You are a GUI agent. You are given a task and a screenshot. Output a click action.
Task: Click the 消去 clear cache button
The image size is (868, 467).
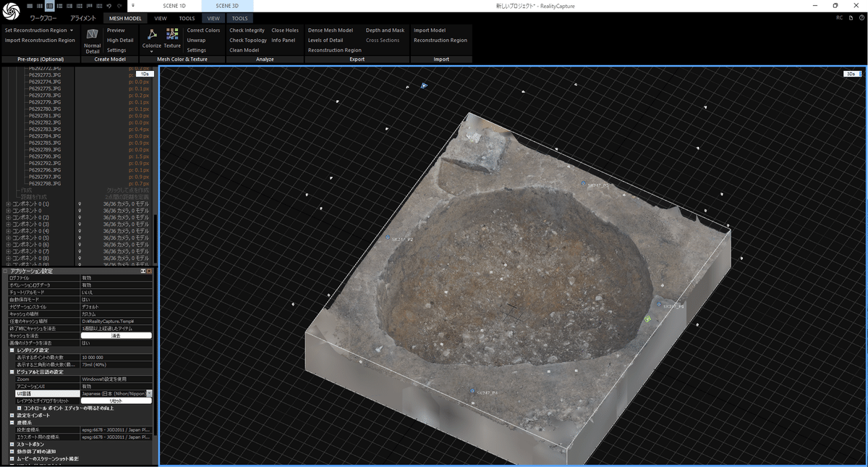coord(116,335)
